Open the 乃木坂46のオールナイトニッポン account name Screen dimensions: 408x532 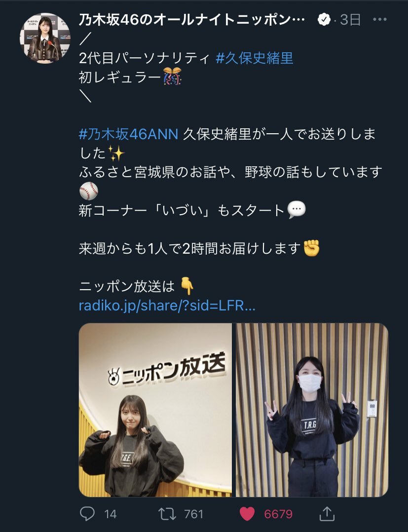[192, 20]
